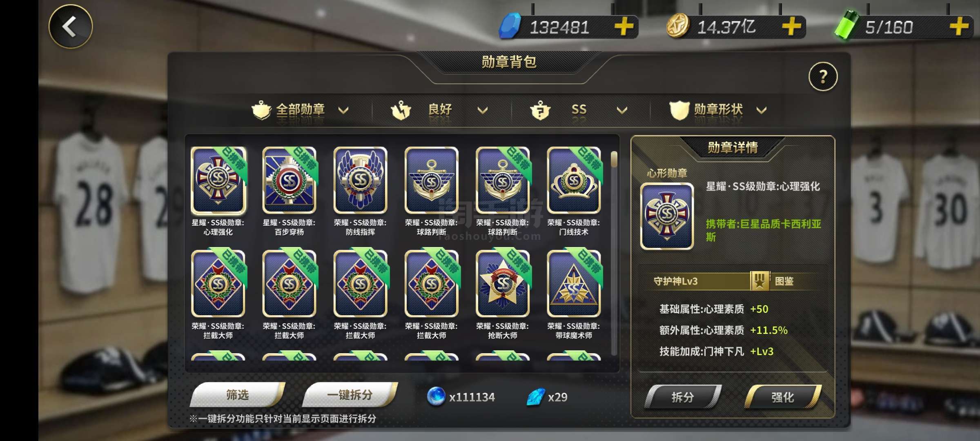Select the 带球魔术师 triangle medal icon

[574, 283]
